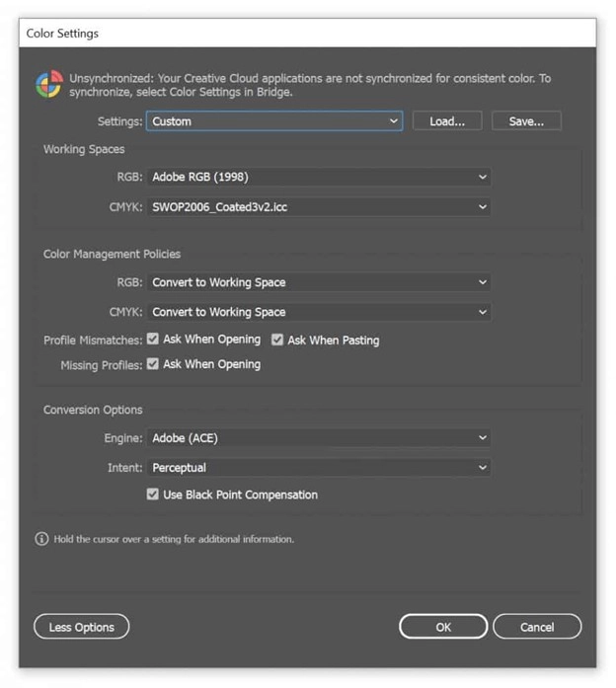
Task: Click the Working Spaces section heading
Action: [84, 149]
